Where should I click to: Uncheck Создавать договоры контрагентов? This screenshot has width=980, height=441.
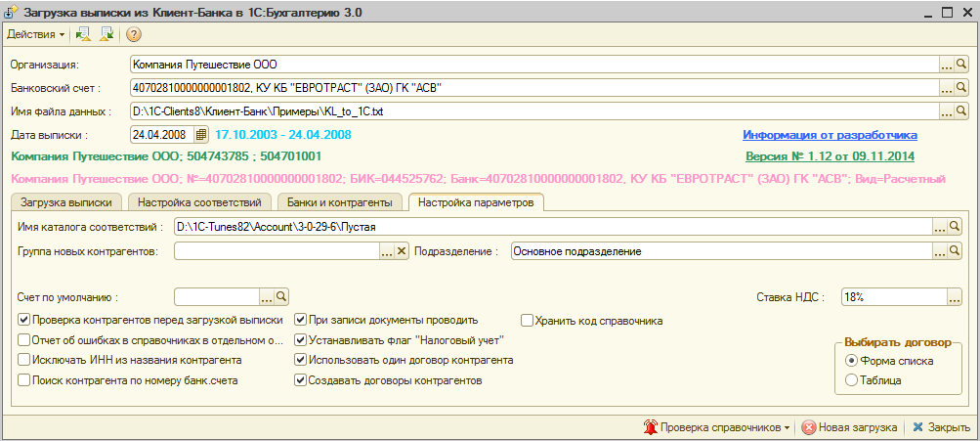pos(301,380)
